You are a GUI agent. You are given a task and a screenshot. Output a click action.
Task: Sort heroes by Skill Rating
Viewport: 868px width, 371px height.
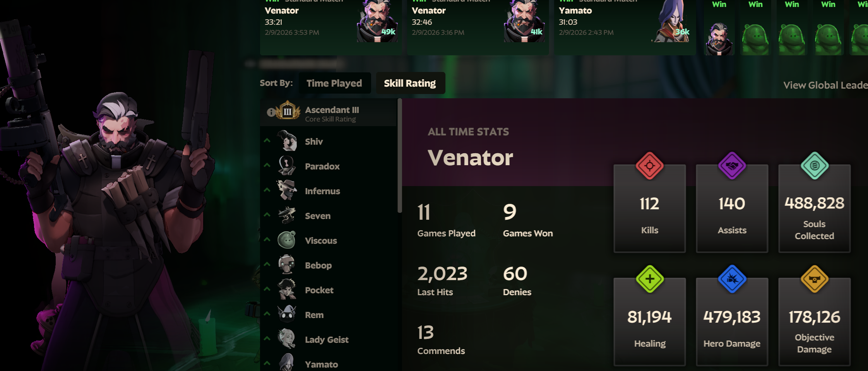click(x=410, y=83)
